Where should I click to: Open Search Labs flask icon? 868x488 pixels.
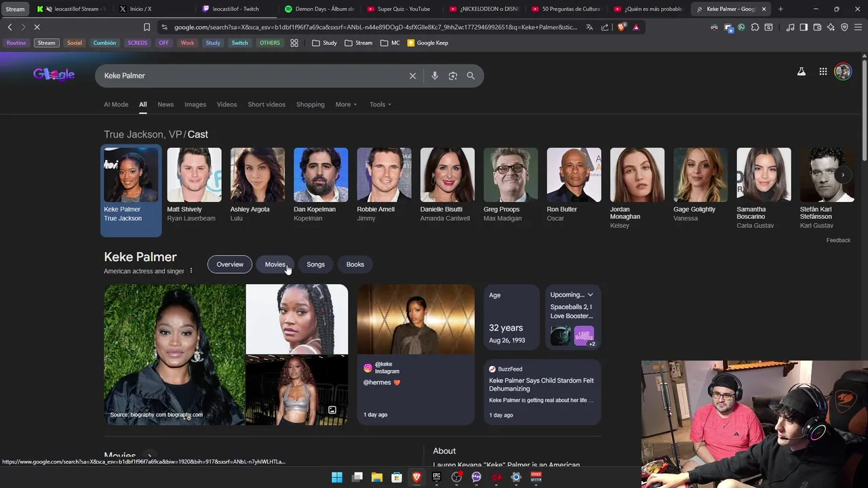click(801, 71)
